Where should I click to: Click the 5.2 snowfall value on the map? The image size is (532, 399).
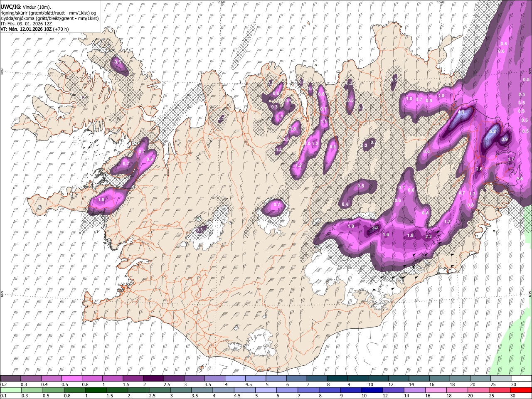(x=493, y=131)
